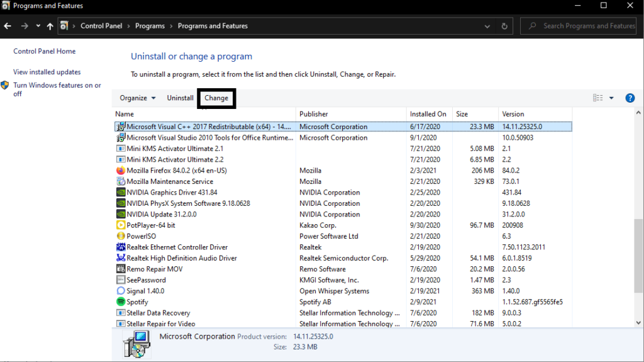Screen dimensions: 644x362
Task: Sort the list by Publisher column
Action: point(314,114)
